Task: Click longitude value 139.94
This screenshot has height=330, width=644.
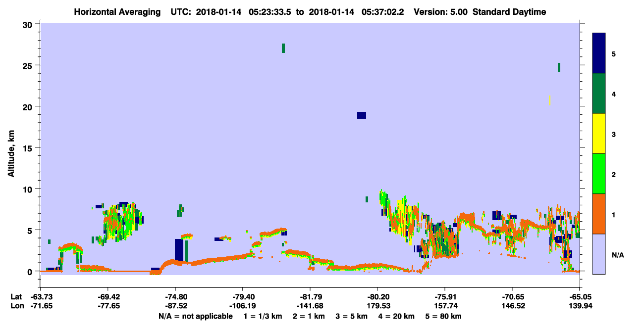Action: (x=580, y=306)
